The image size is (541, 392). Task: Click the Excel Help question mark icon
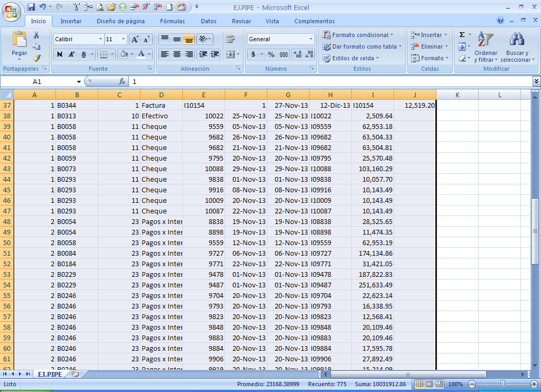point(500,21)
